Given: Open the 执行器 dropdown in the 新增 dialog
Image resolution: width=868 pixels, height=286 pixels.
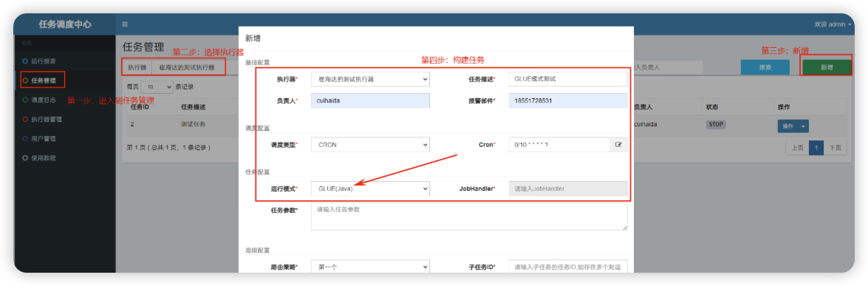Looking at the screenshot, I should 370,79.
